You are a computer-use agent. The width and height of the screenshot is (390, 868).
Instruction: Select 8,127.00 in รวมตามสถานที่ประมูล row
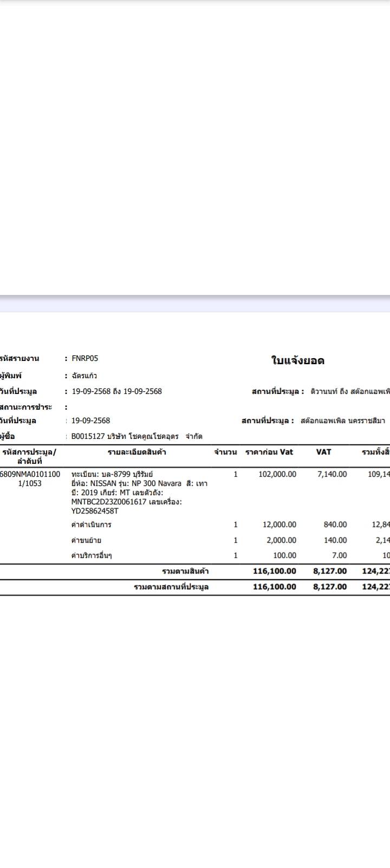[x=330, y=587]
